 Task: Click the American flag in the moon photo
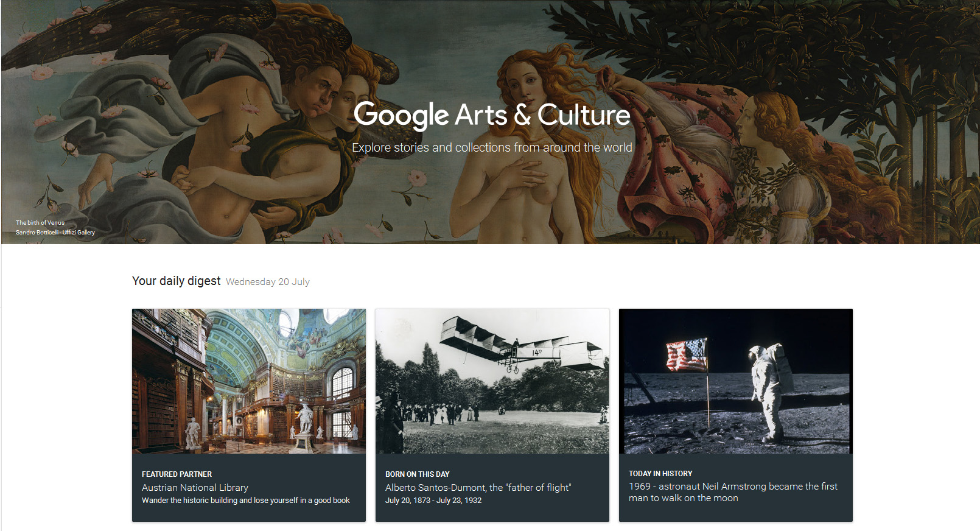point(687,355)
